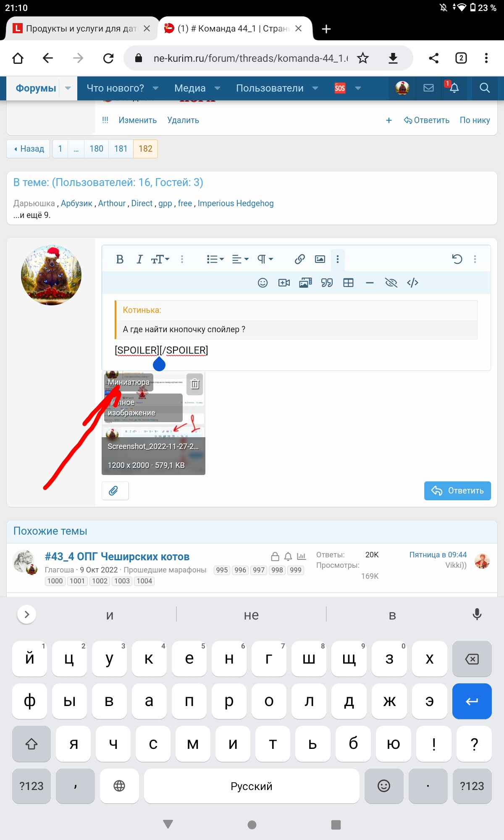Click the address bar URL

251,58
